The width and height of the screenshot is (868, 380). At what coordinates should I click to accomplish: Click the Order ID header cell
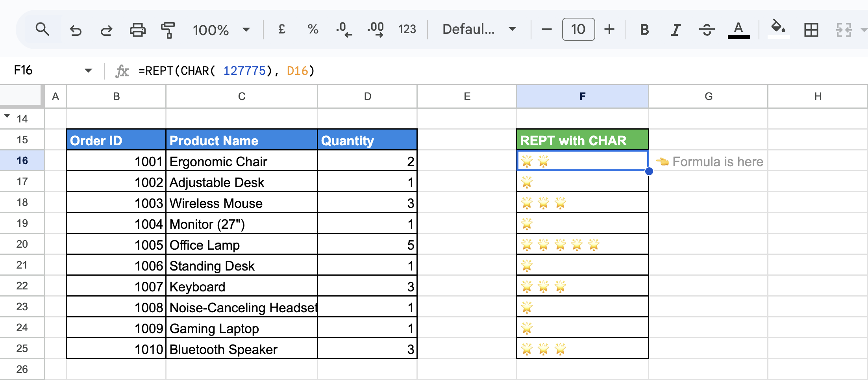[116, 140]
